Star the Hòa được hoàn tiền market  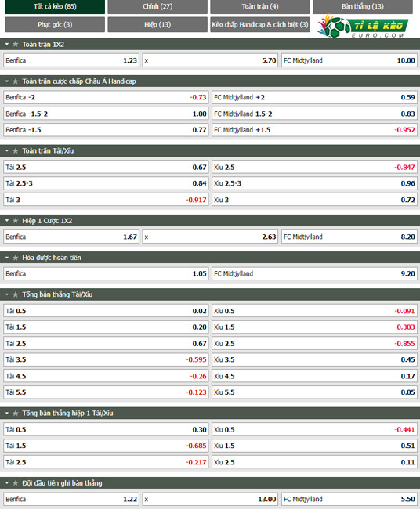(x=15, y=258)
